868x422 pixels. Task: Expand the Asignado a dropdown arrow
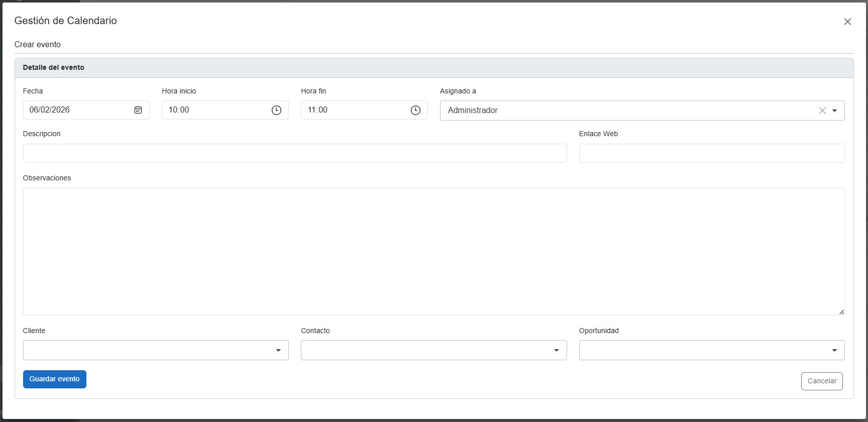tap(834, 111)
